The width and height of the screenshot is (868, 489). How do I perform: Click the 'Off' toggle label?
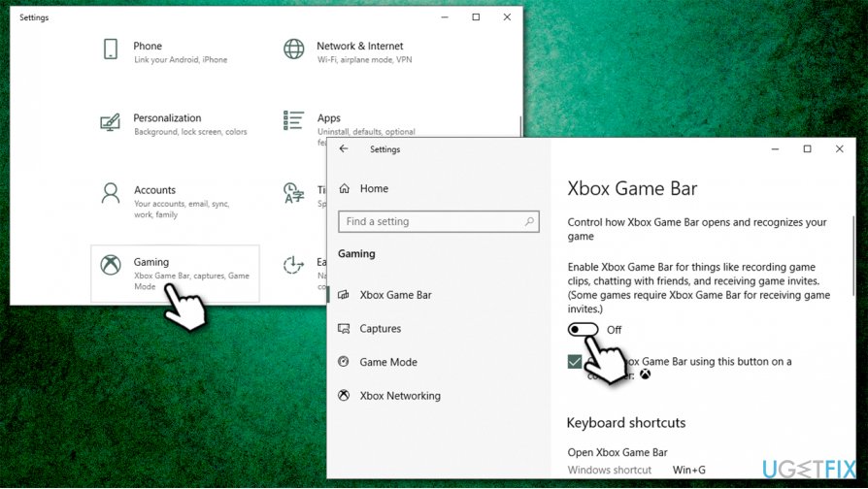pyautogui.click(x=614, y=330)
